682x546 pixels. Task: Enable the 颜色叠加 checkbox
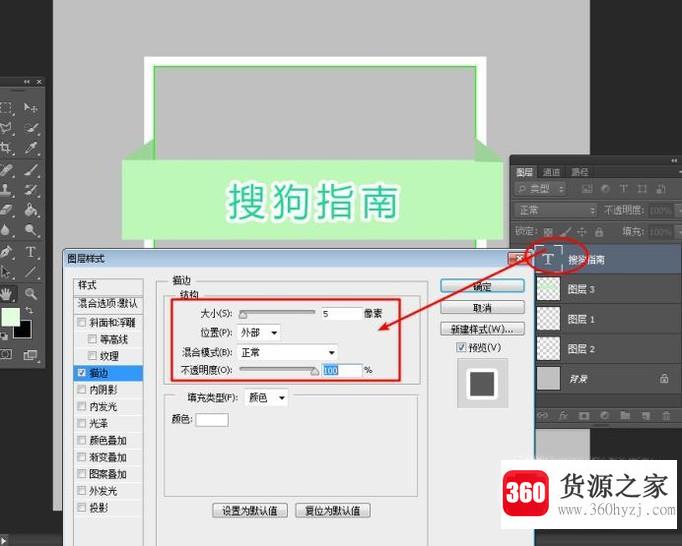(x=81, y=440)
